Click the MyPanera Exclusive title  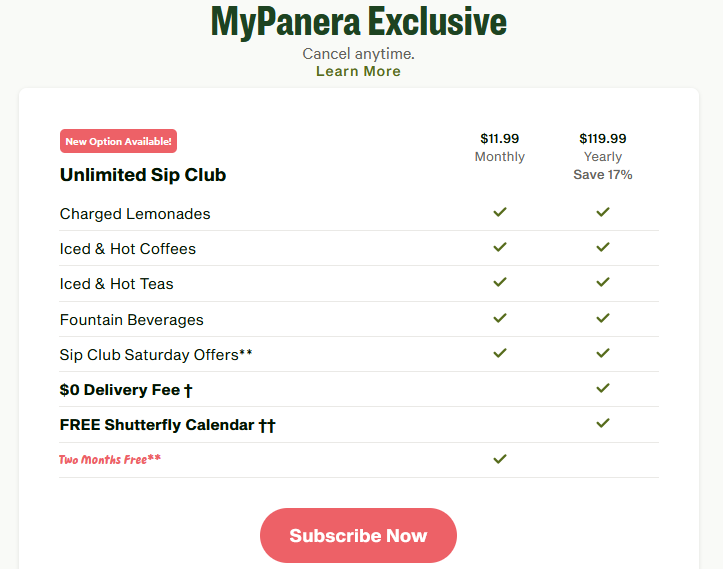(x=358, y=22)
